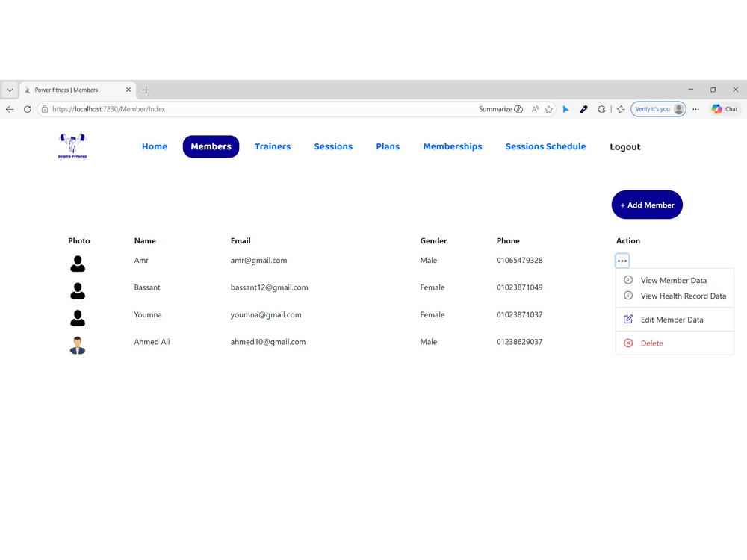Image resolution: width=747 pixels, height=560 pixels.
Task: Navigate to the Home page
Action: (x=155, y=146)
